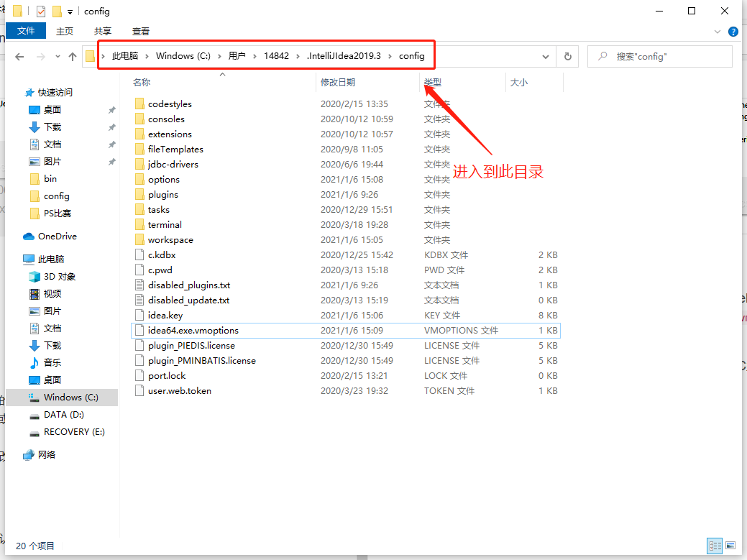Expand the 此电脑 breadcrumb chevron

point(149,55)
